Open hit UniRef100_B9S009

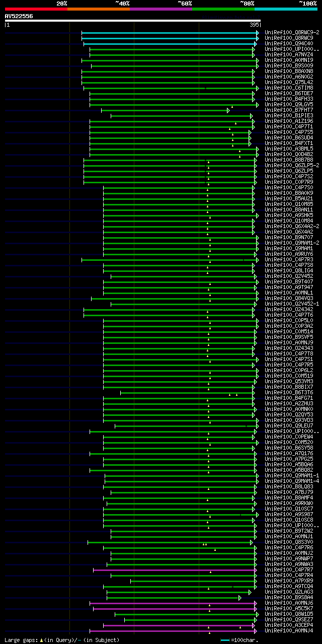(289, 65)
